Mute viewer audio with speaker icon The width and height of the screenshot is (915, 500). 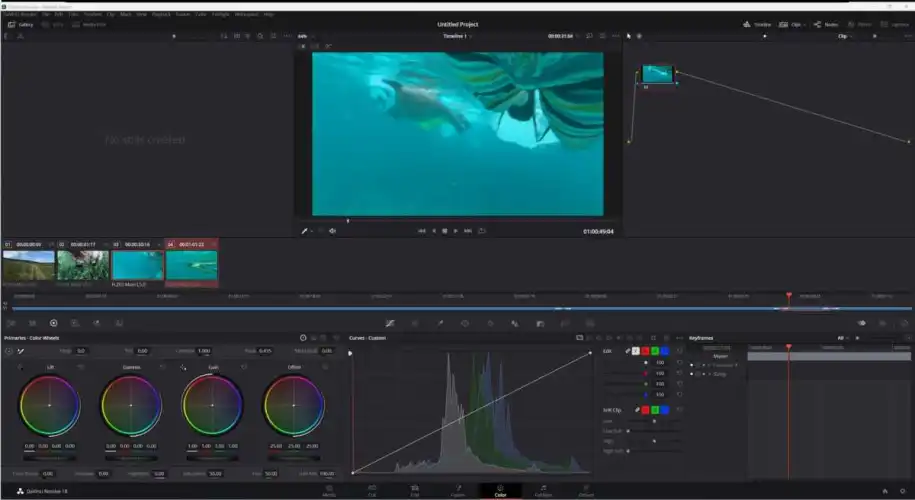pyautogui.click(x=333, y=231)
